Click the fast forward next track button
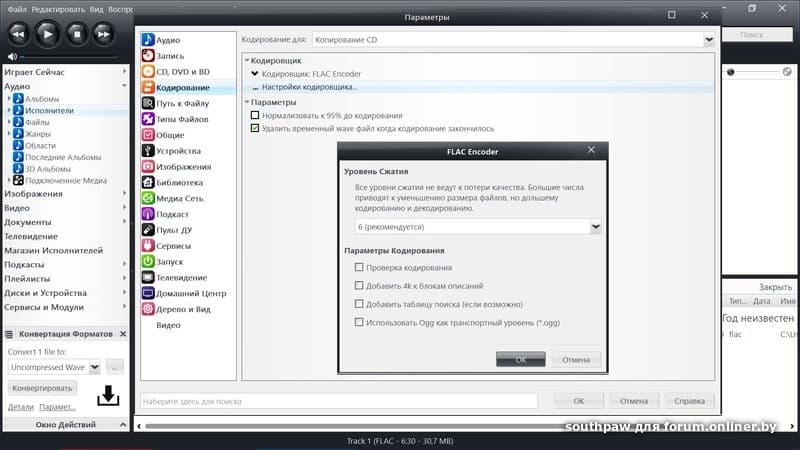 click(x=103, y=34)
